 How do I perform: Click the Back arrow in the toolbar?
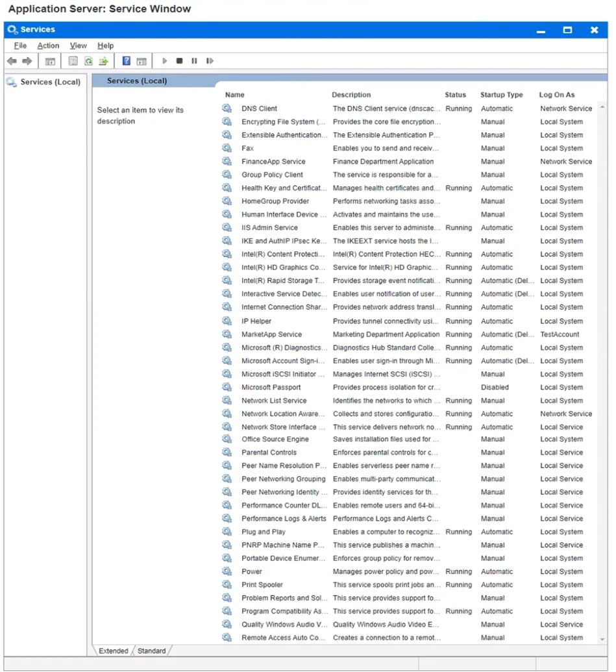coord(12,61)
